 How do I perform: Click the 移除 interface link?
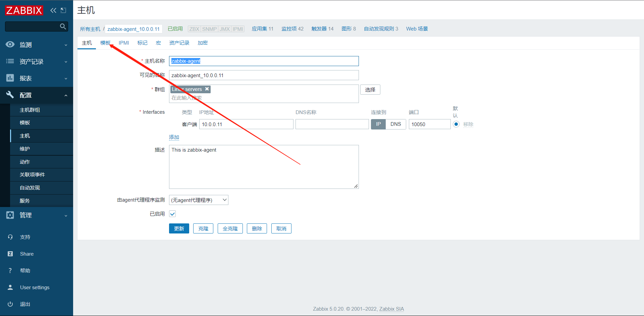tap(468, 124)
